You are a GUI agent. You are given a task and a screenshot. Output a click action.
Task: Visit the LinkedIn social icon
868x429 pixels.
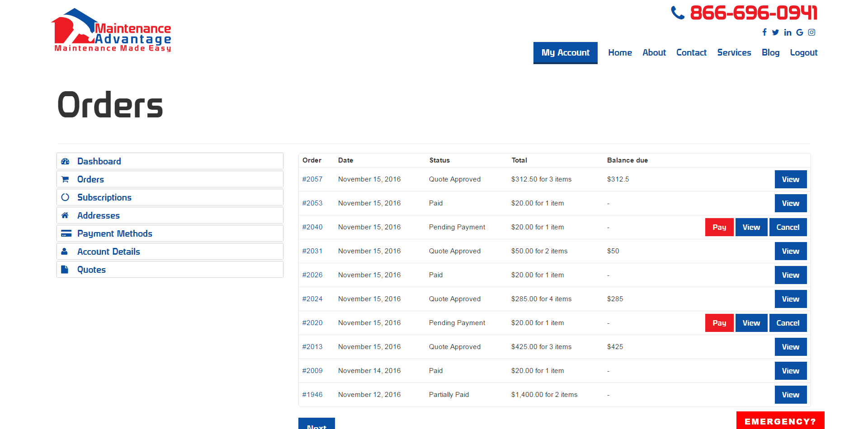click(788, 32)
